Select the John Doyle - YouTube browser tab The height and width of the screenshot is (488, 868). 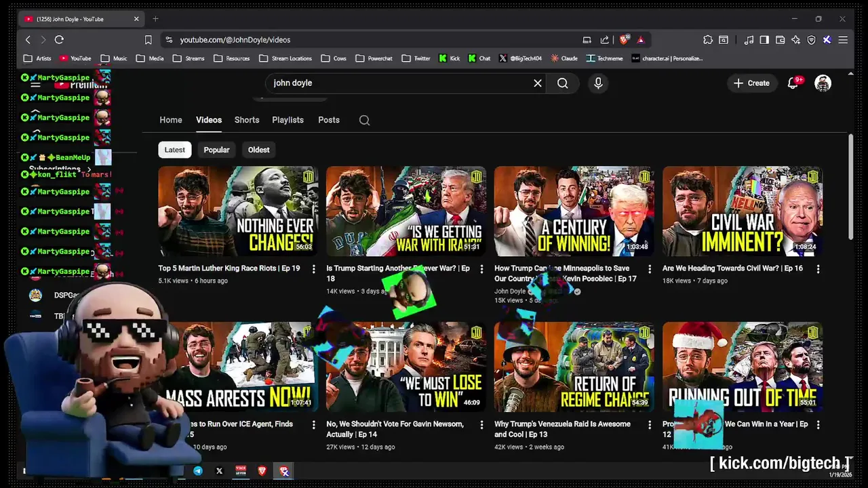click(x=80, y=19)
